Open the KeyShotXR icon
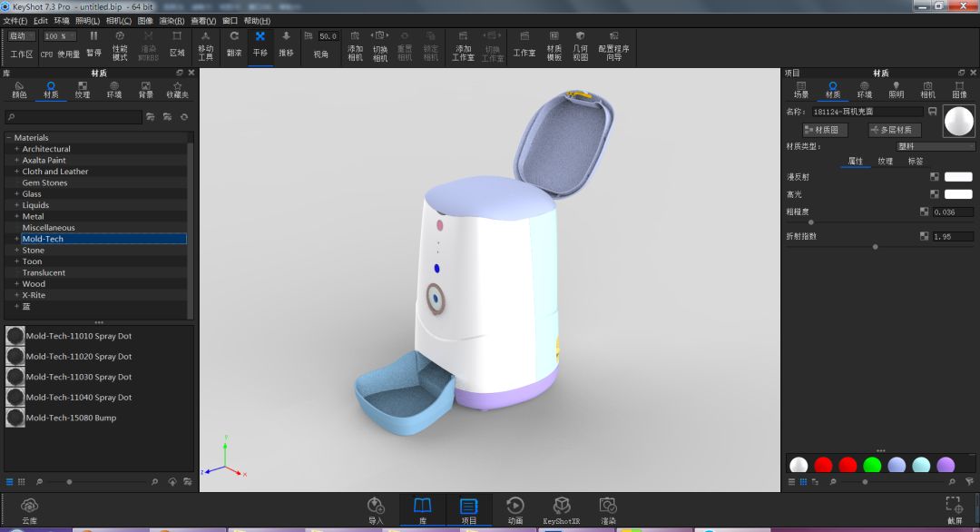Image resolution: width=980 pixels, height=532 pixels. point(562,510)
